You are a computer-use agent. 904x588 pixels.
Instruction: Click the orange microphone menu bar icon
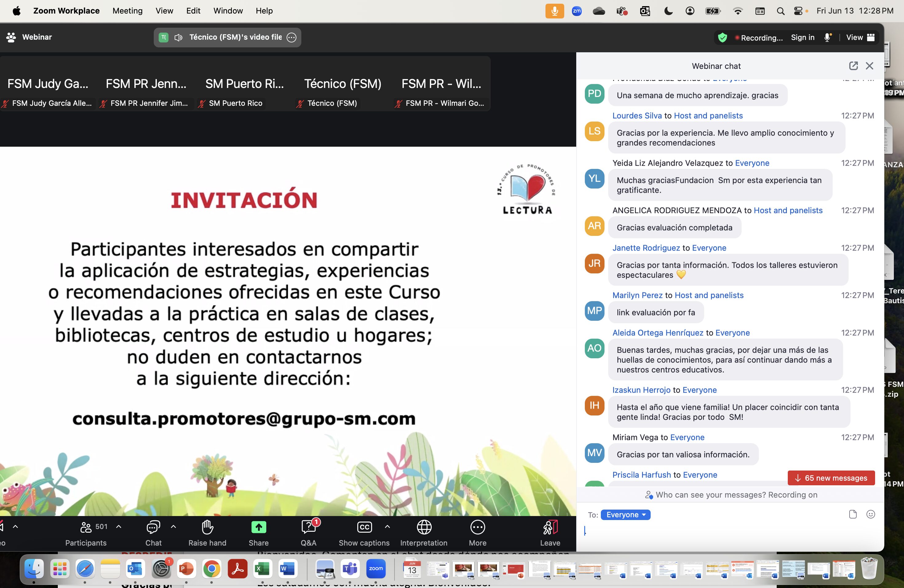tap(555, 11)
